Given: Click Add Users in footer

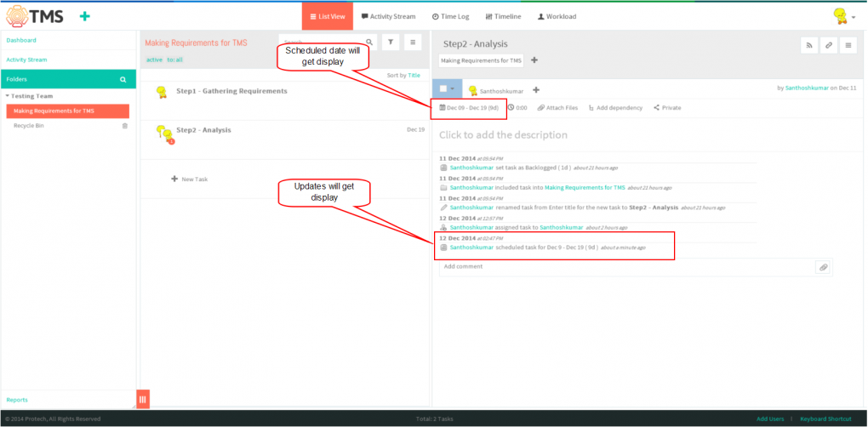Looking at the screenshot, I should click(770, 419).
